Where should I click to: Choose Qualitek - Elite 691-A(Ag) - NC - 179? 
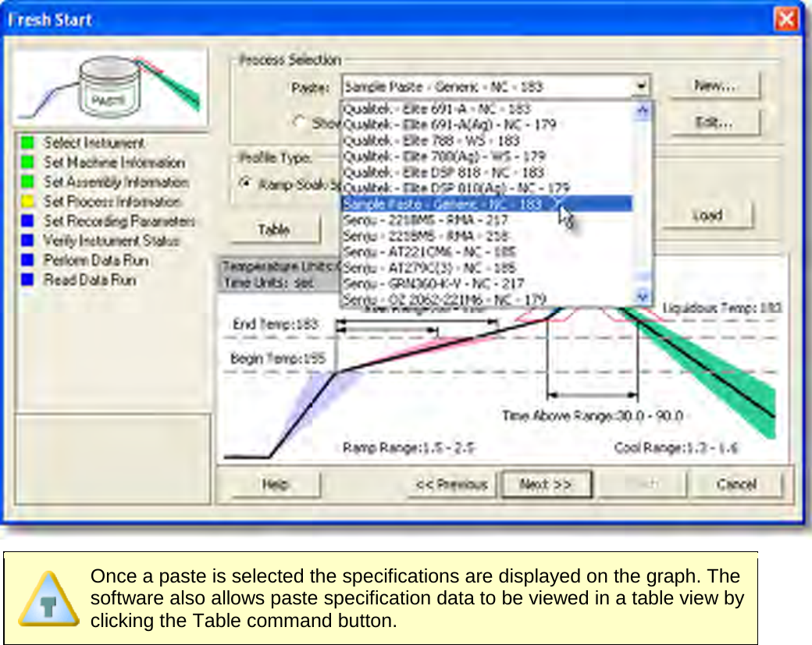pos(486,125)
